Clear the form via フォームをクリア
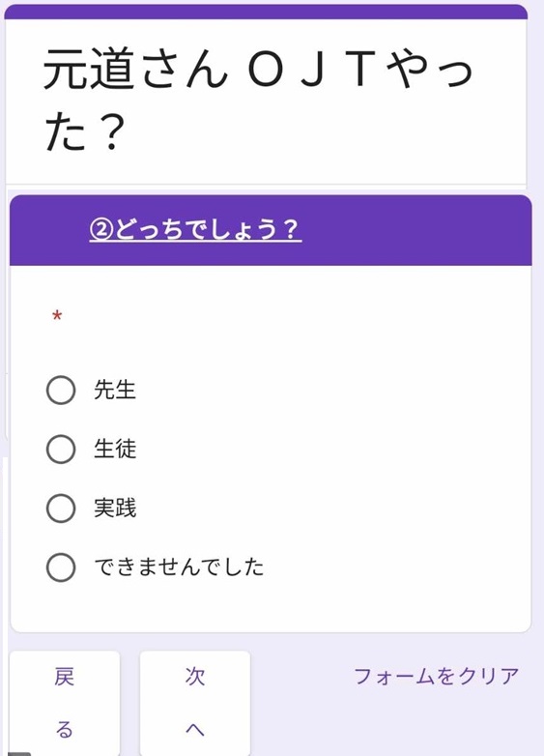 coord(436,676)
